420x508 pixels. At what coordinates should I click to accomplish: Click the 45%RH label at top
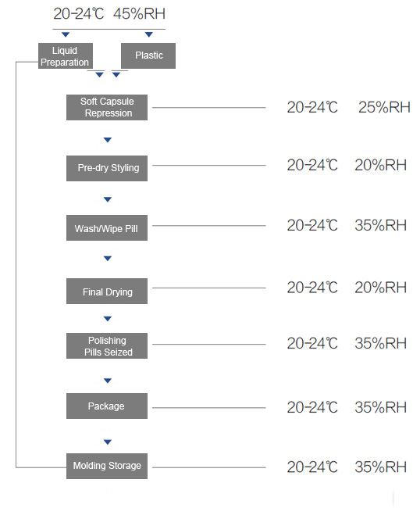140,14
